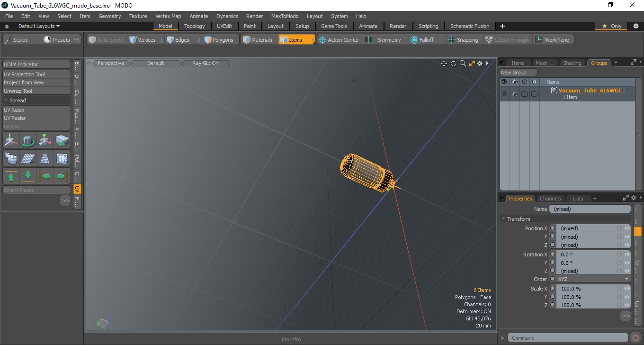Toggle render camera for Vacuum_Tube_6L6WGC group
This screenshot has width=644, height=345.
514,94
